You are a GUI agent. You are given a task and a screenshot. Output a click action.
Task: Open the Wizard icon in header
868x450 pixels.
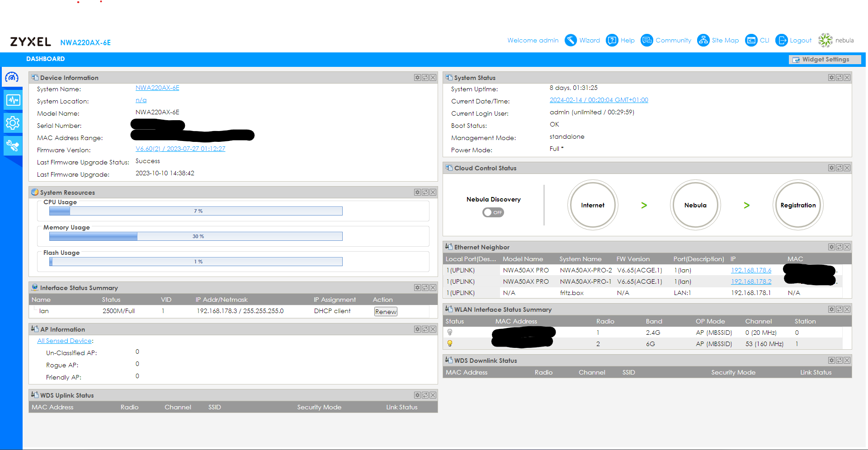571,40
